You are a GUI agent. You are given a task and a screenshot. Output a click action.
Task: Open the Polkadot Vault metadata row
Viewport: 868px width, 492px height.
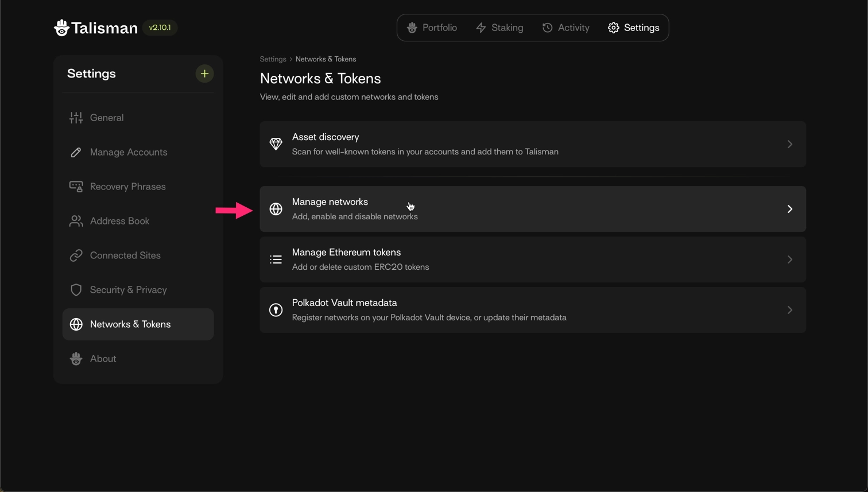point(533,310)
